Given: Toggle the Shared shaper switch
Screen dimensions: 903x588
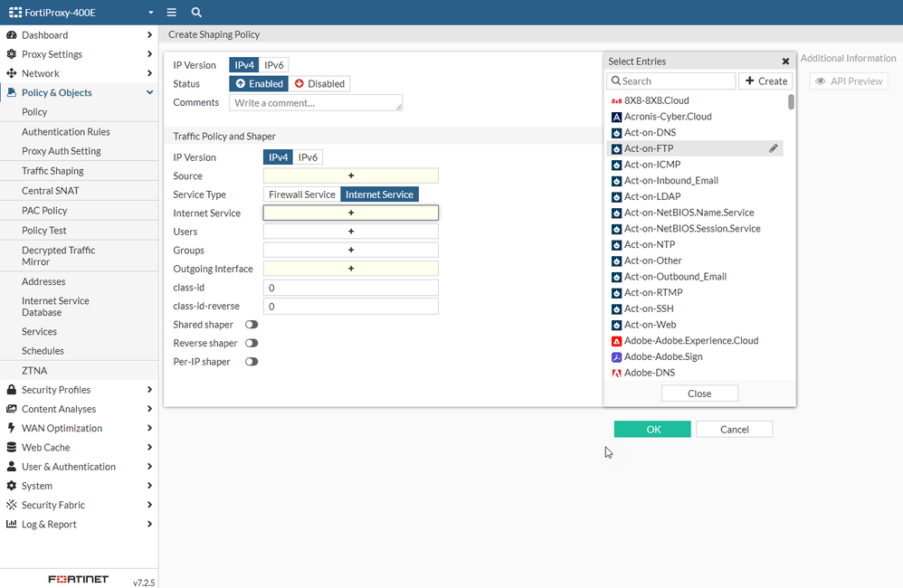Looking at the screenshot, I should (x=252, y=324).
